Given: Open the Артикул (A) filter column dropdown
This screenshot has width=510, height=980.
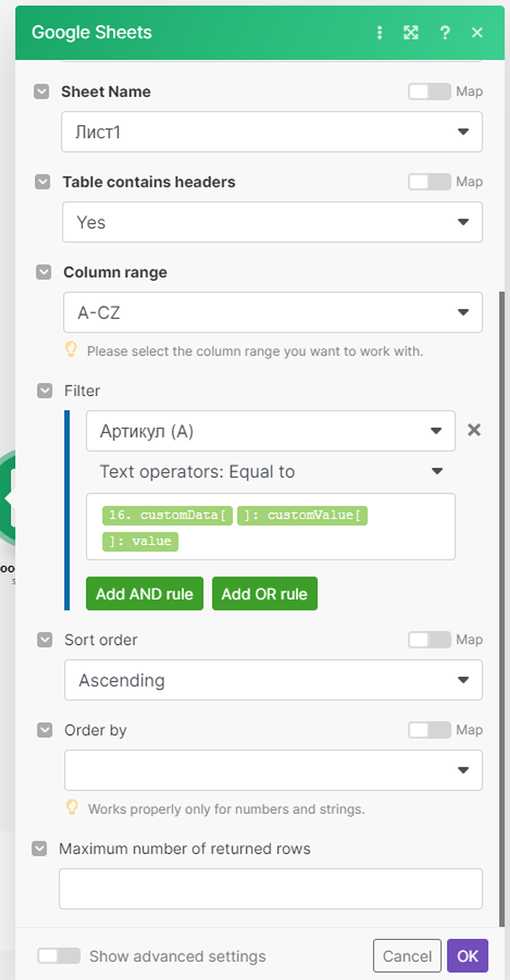Looking at the screenshot, I should click(x=270, y=431).
